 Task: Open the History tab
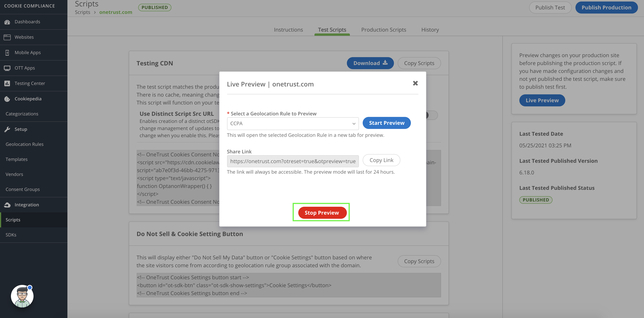430,30
